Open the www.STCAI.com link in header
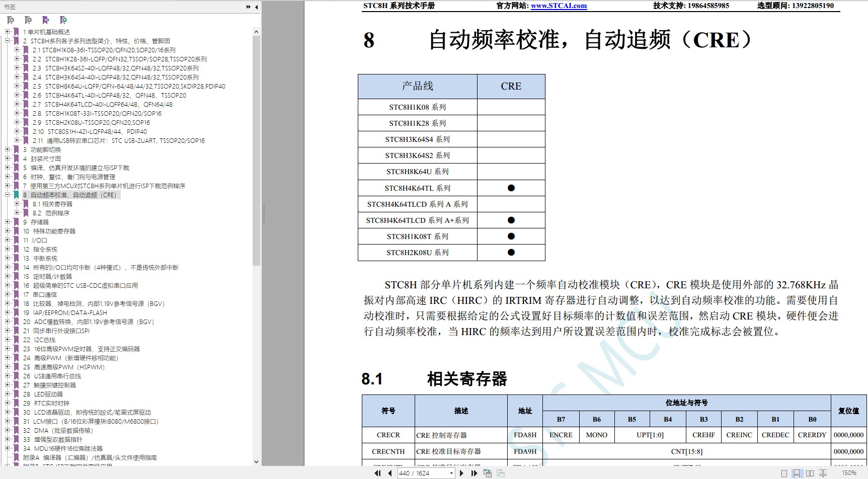 click(559, 6)
